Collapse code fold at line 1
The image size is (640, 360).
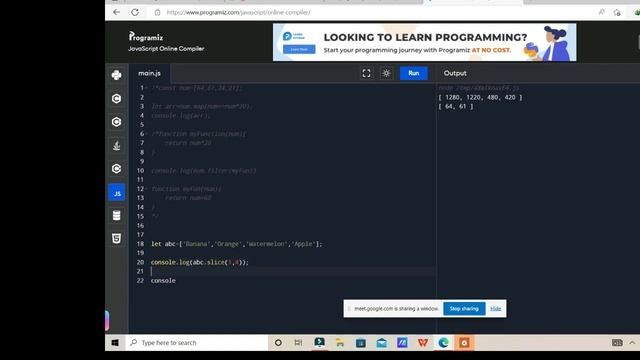click(x=147, y=88)
